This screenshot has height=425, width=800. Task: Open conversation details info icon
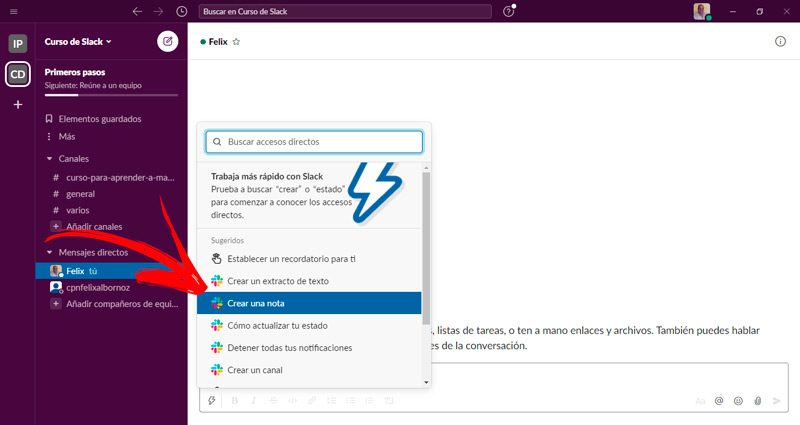[780, 41]
